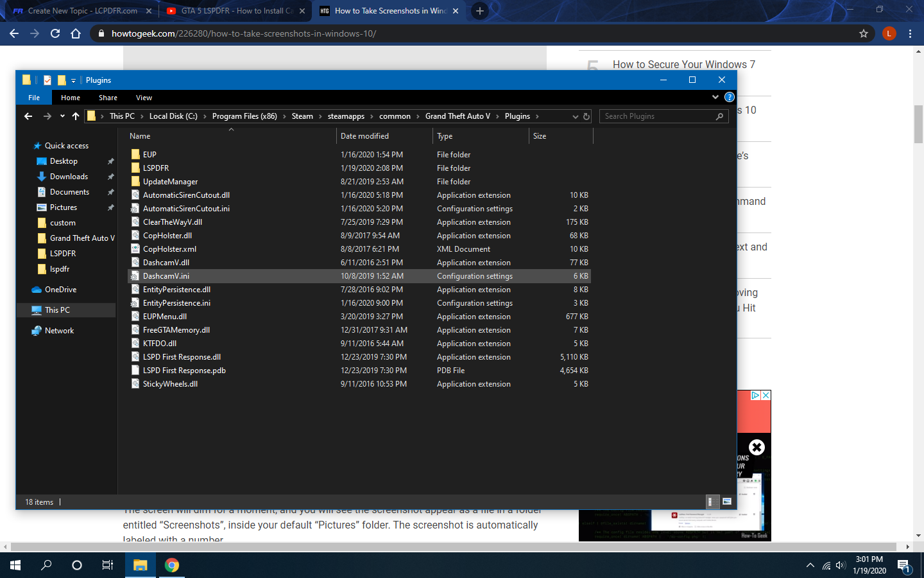Viewport: 924px width, 578px height.
Task: Expand the ribbon with the chevron
Action: (x=715, y=97)
